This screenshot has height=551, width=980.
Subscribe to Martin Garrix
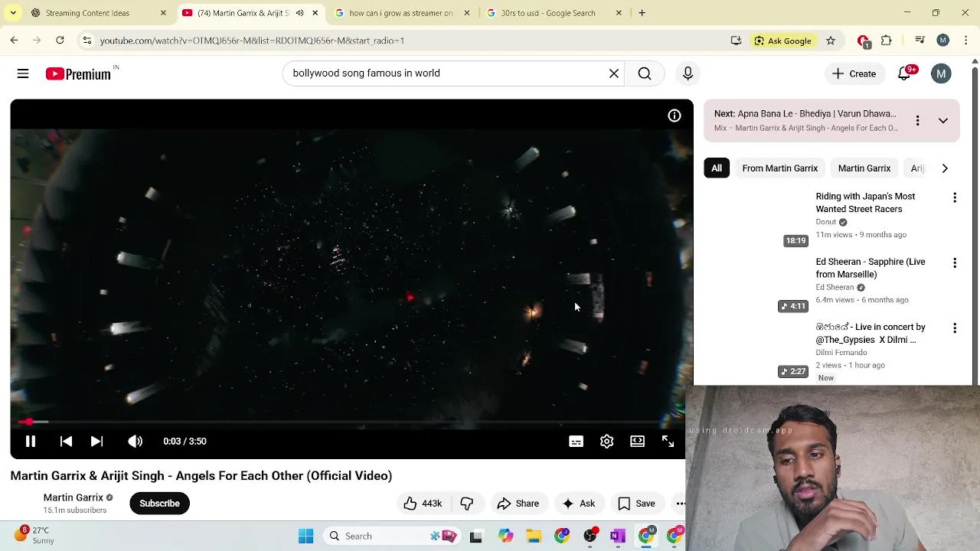(159, 504)
